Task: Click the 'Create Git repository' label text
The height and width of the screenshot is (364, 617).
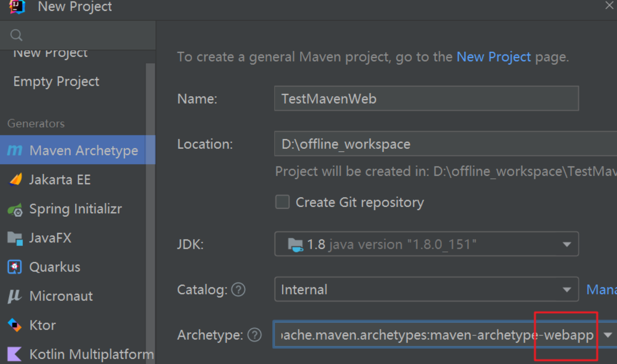Action: click(x=360, y=202)
